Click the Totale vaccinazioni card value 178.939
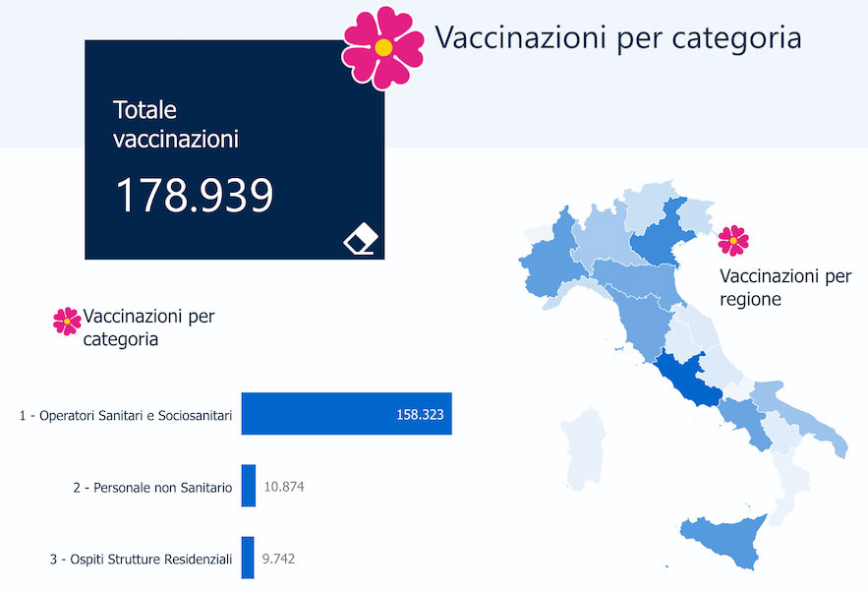The height and width of the screenshot is (590, 868). [x=195, y=196]
